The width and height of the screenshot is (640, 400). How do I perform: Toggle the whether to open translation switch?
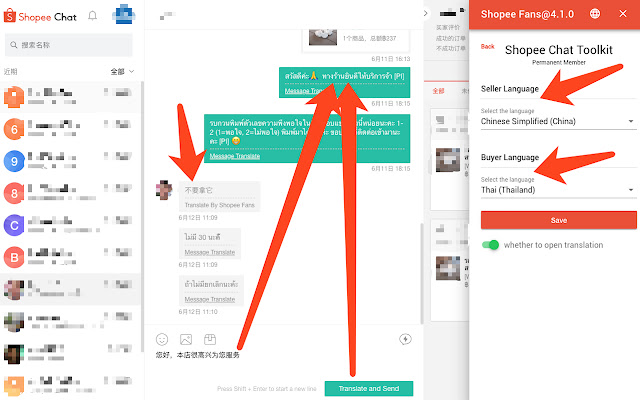[490, 245]
